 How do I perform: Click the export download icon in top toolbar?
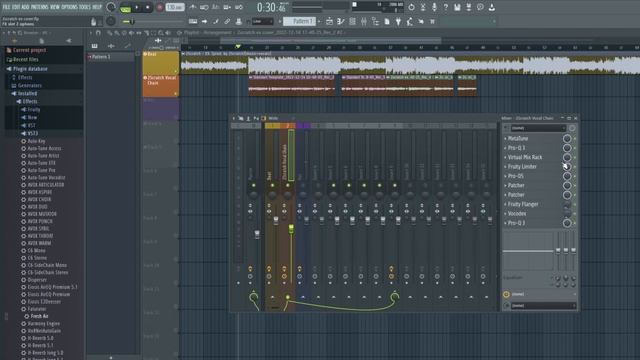tap(492, 7)
